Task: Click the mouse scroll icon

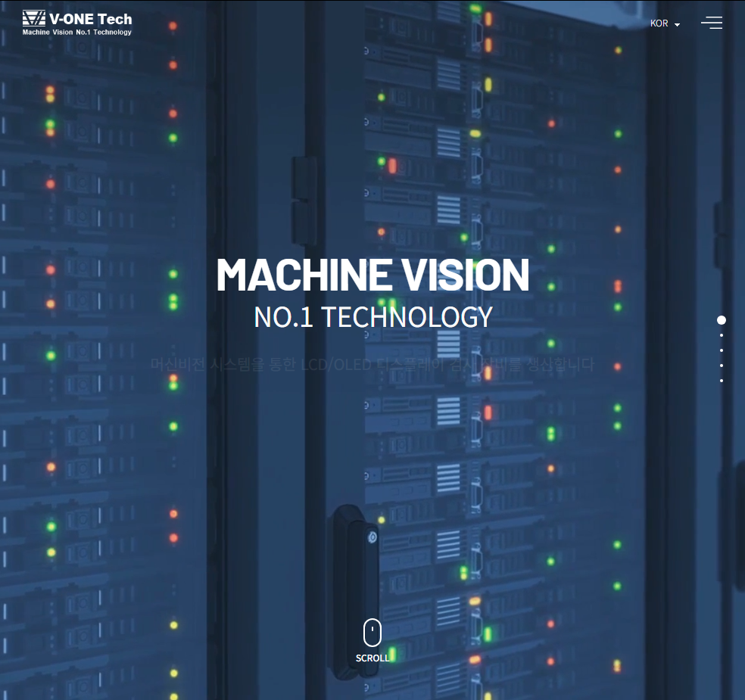Action: [x=372, y=632]
